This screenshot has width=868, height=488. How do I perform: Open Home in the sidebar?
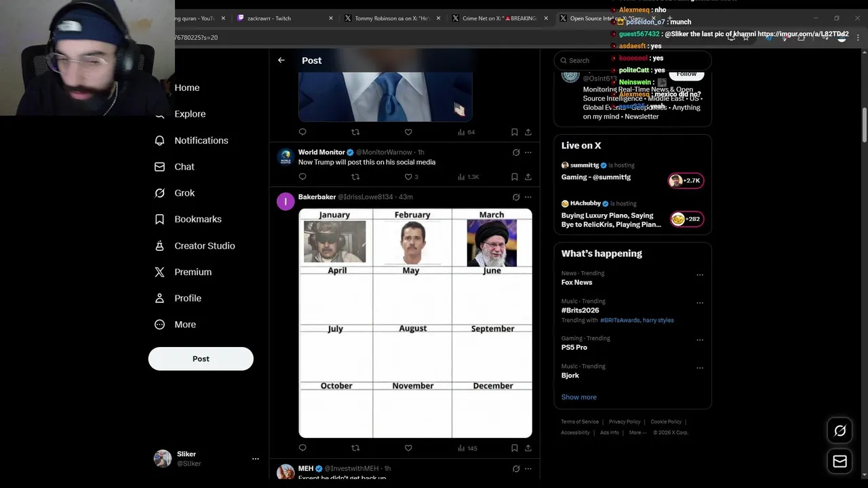tap(186, 87)
